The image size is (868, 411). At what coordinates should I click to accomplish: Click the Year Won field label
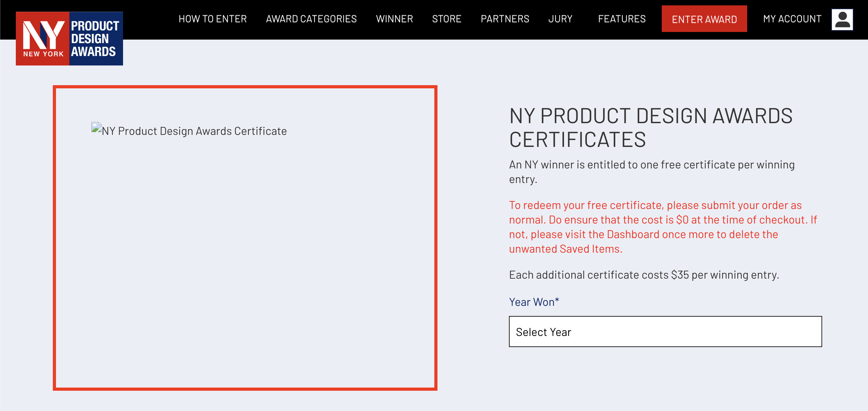534,302
